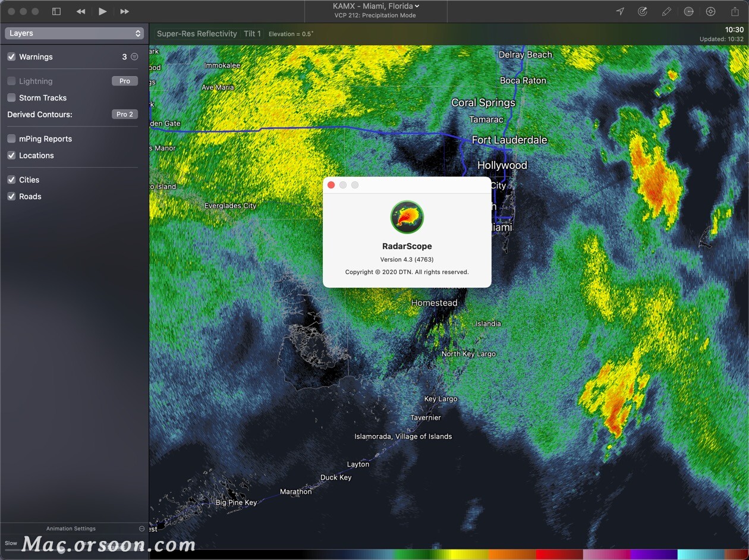Open the KAMX - Miami, Florida station selector
Screen dimensions: 749x560
pos(375,6)
